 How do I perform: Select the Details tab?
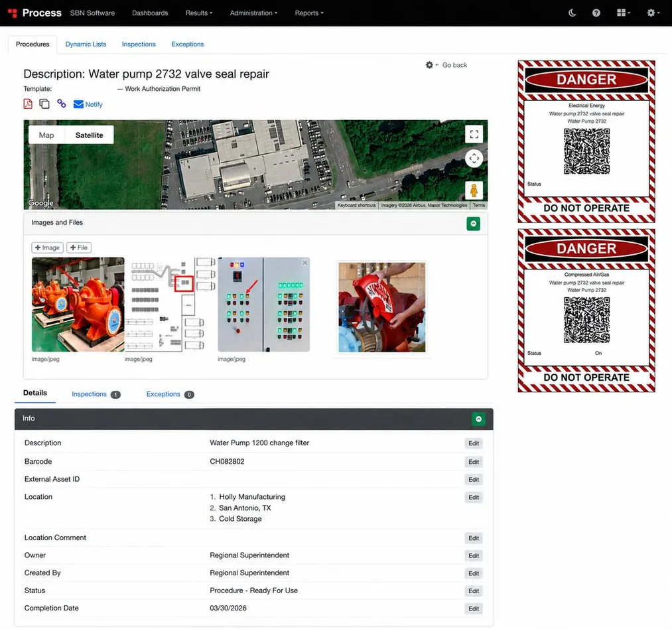click(35, 393)
